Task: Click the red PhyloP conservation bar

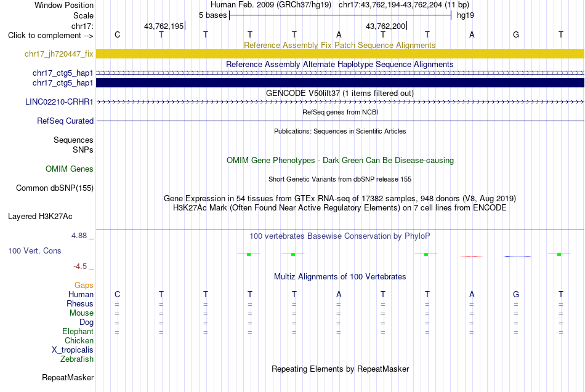Action: tap(472, 257)
